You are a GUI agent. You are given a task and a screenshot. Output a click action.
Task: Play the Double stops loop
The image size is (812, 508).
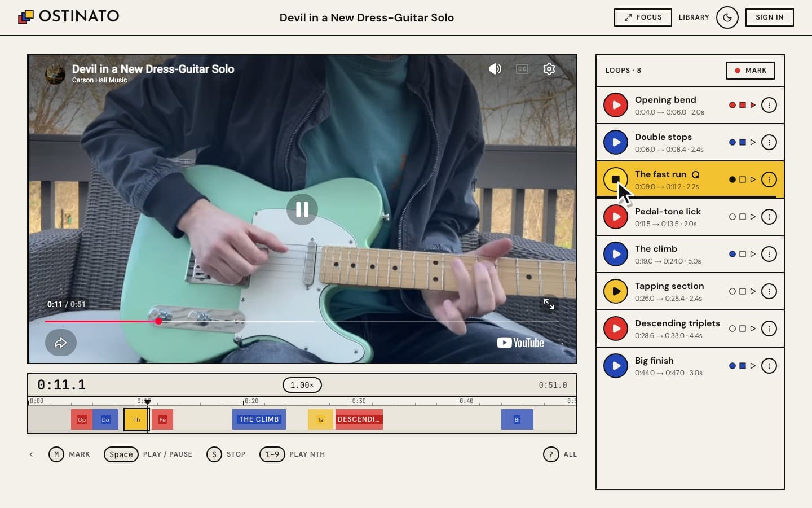[616, 142]
